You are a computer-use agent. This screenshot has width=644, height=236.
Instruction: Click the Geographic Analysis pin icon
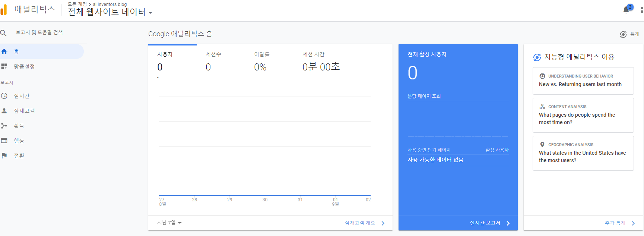pos(542,145)
